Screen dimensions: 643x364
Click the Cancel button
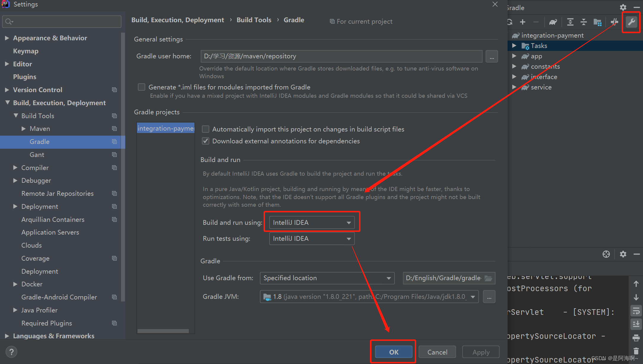coord(437,352)
